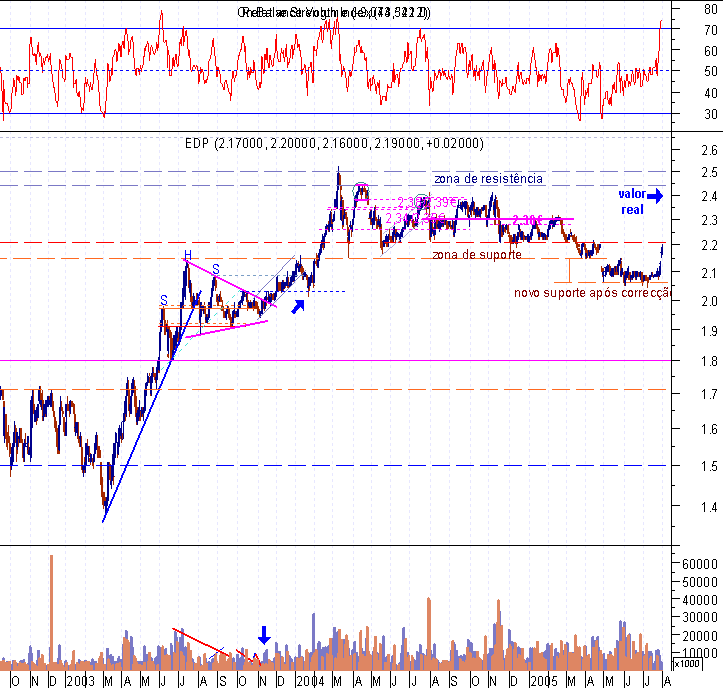Click the 50 level on the RSI scale
This screenshot has width=723, height=688.
tap(711, 71)
